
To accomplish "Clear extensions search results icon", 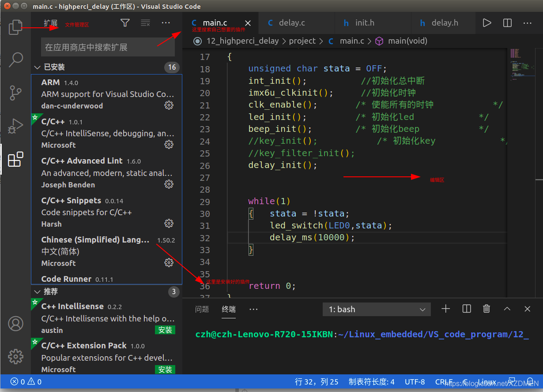I will [x=145, y=23].
